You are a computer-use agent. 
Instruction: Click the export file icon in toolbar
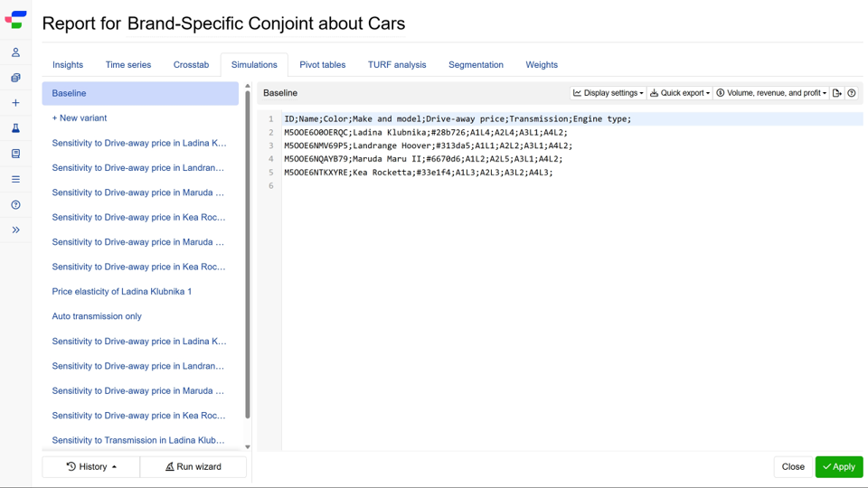click(837, 93)
